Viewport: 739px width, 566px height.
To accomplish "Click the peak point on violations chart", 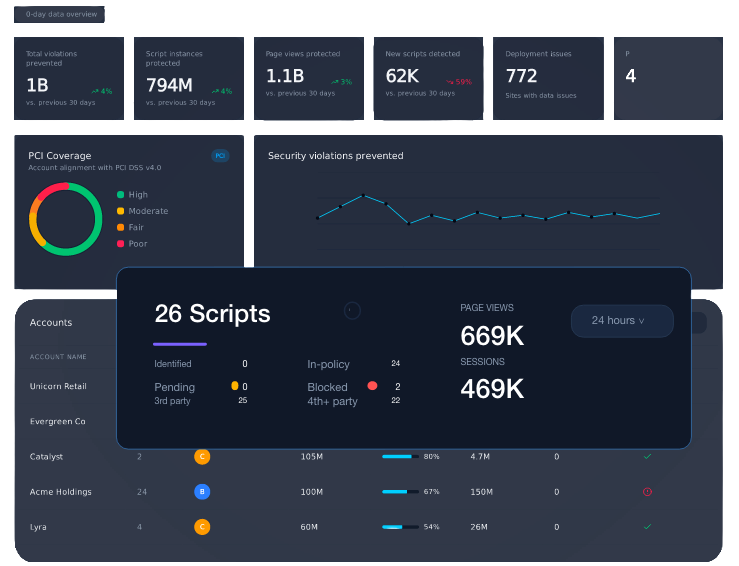I will (363, 195).
